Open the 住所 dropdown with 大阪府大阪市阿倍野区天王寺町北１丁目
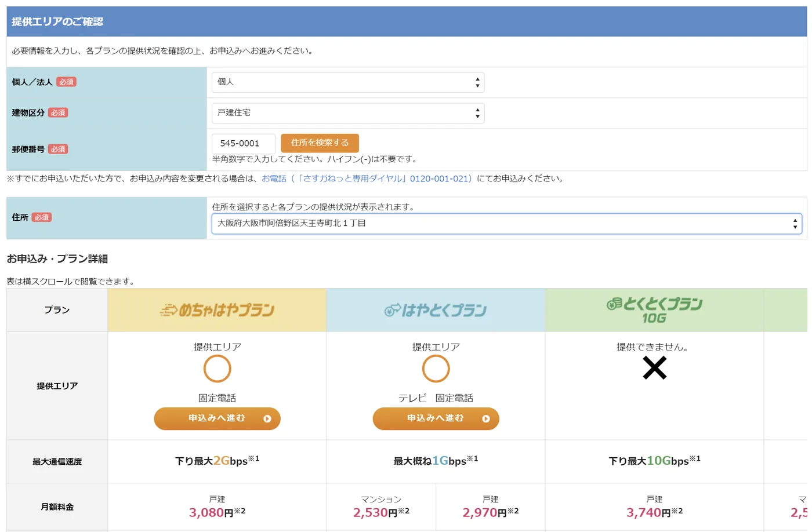Screen dimensions: 812x532 [x=507, y=224]
